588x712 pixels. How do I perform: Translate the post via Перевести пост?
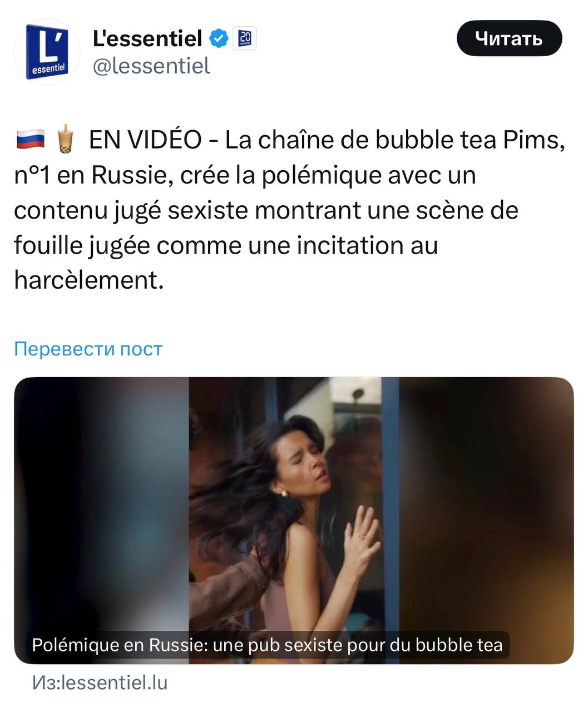[88, 349]
